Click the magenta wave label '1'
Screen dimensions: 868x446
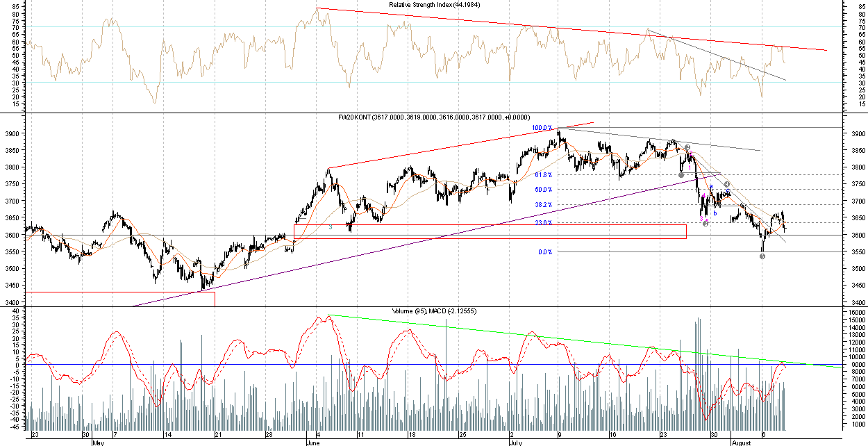coord(690,168)
